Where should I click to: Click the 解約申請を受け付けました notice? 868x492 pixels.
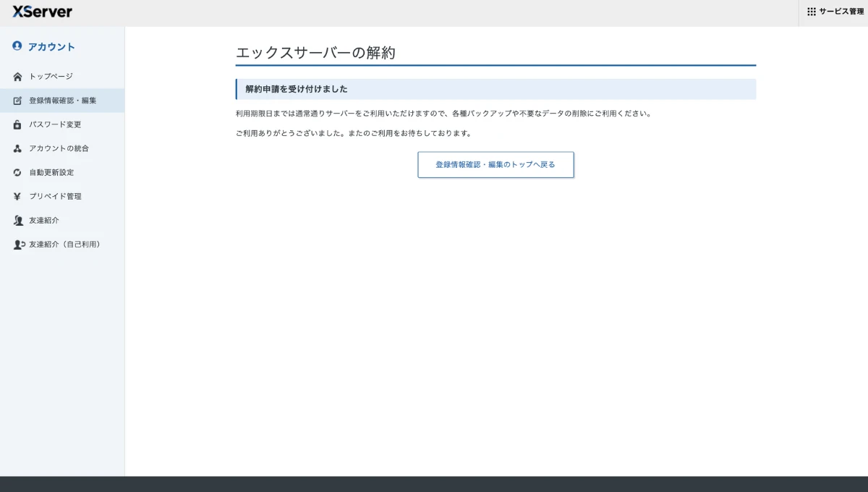click(x=495, y=89)
